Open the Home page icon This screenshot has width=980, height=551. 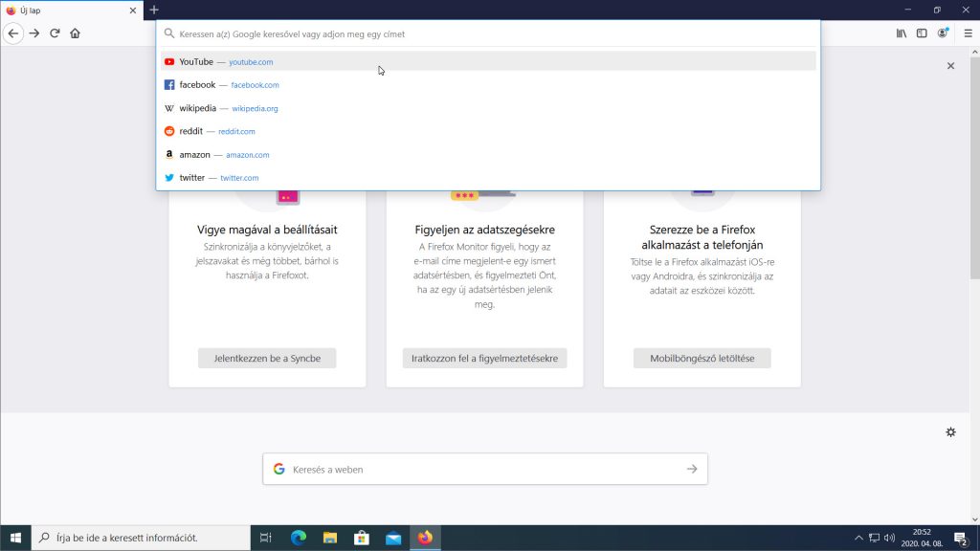coord(75,33)
